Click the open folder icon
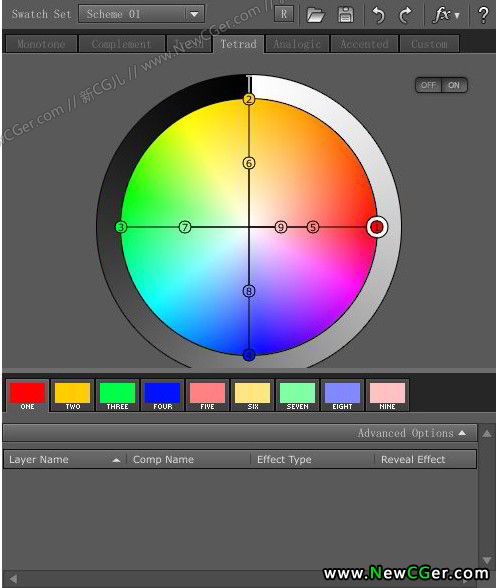 (315, 16)
